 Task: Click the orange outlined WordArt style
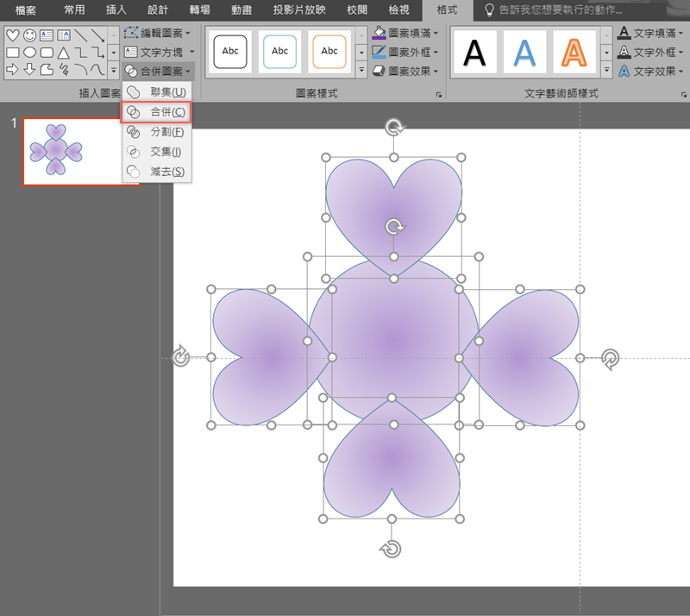[x=576, y=53]
